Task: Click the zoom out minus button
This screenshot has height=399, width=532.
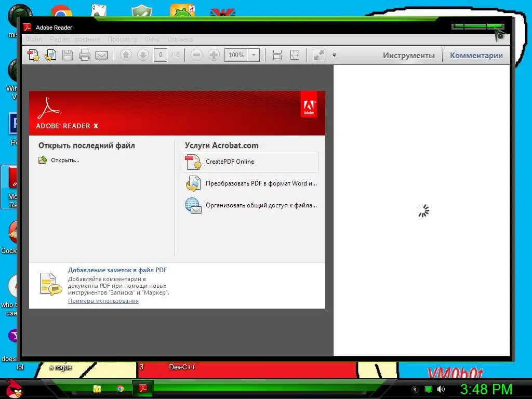Action: click(196, 55)
